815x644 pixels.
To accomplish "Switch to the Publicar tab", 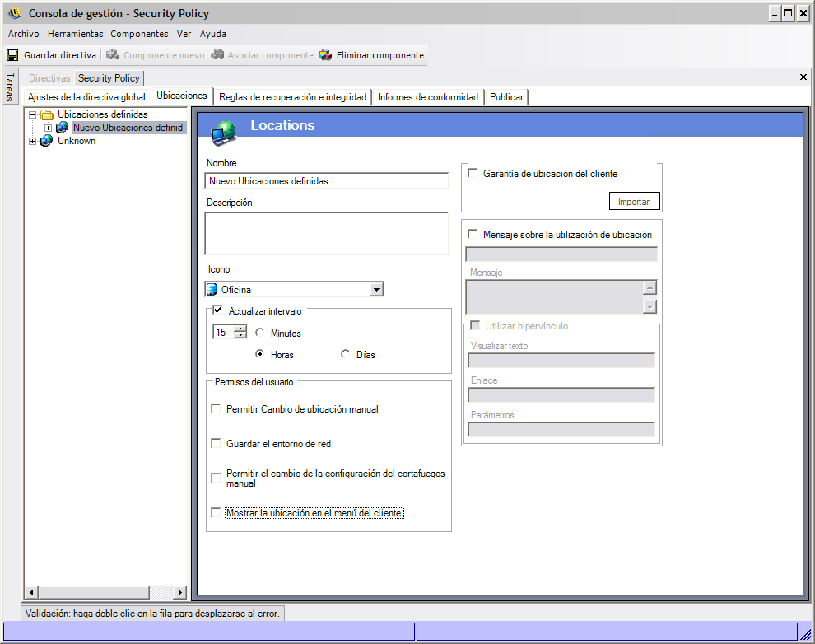I will pyautogui.click(x=506, y=97).
